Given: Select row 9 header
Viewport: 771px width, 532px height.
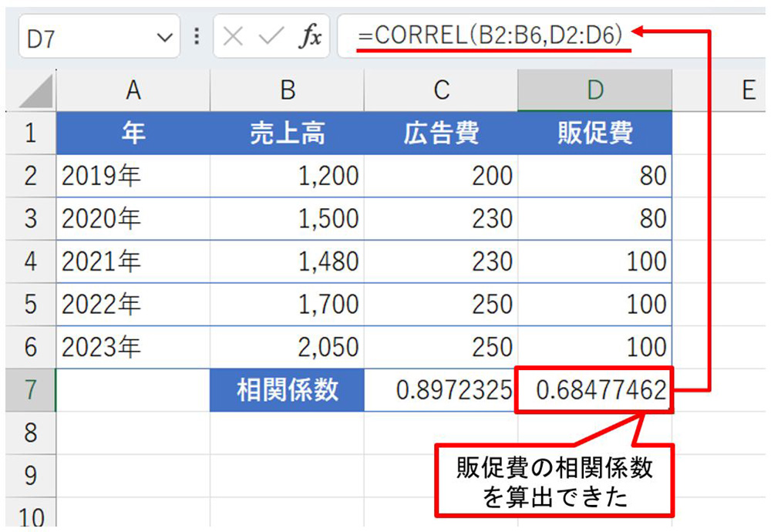Looking at the screenshot, I should (x=31, y=476).
